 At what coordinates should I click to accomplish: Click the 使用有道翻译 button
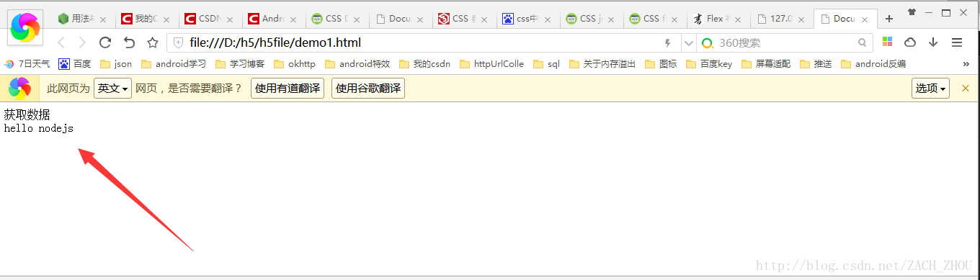(x=288, y=89)
